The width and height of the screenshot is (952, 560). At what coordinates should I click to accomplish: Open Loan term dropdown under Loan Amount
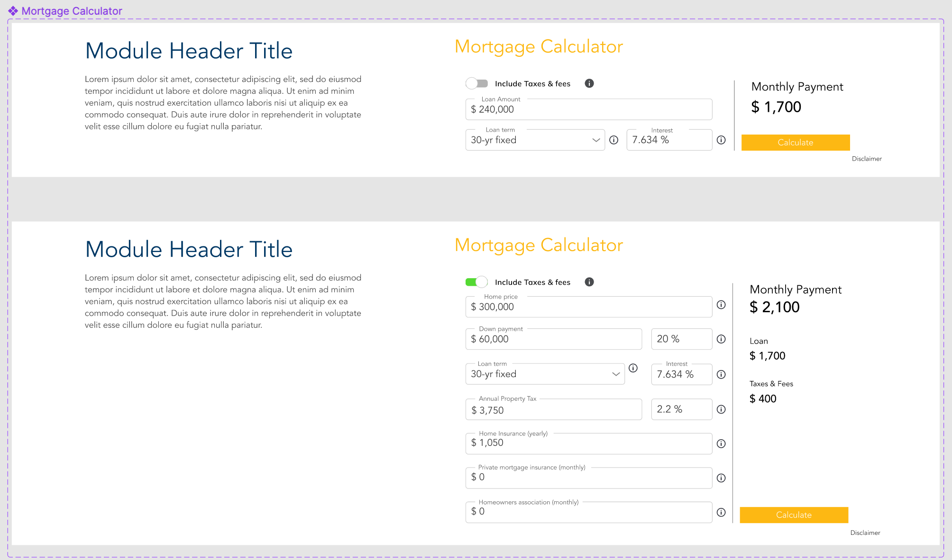[535, 140]
